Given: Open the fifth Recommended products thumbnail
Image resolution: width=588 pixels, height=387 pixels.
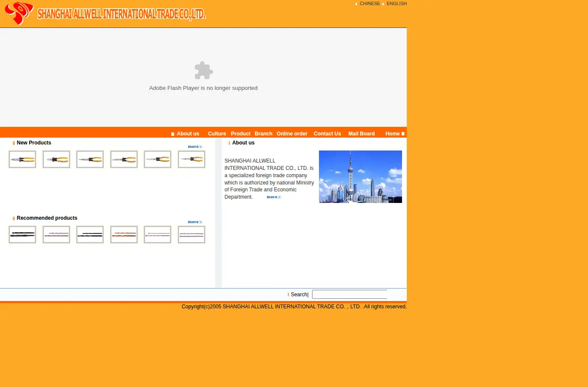Looking at the screenshot, I should (x=158, y=234).
